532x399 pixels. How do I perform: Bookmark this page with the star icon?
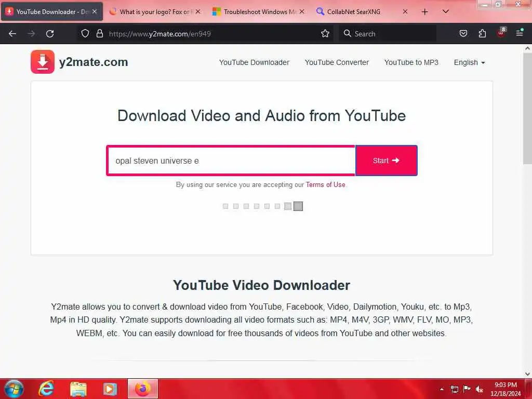click(325, 33)
